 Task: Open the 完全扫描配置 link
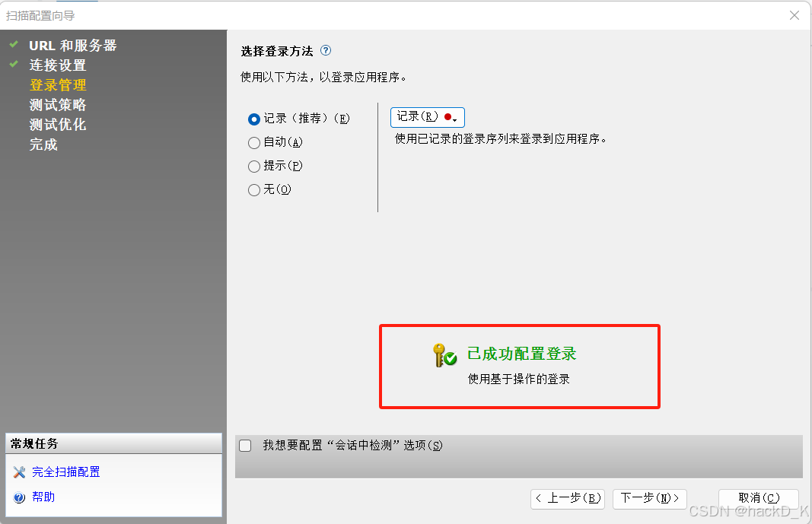coord(65,472)
